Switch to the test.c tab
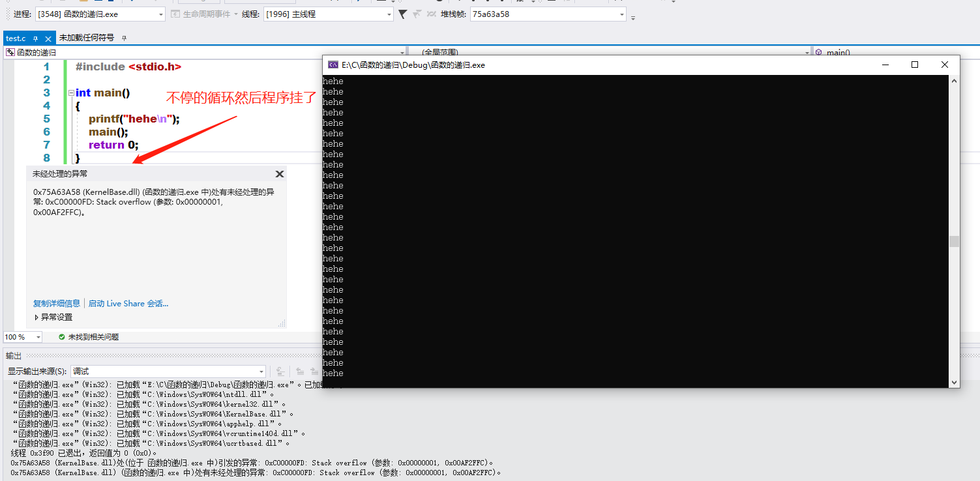This screenshot has width=980, height=481. [16, 38]
